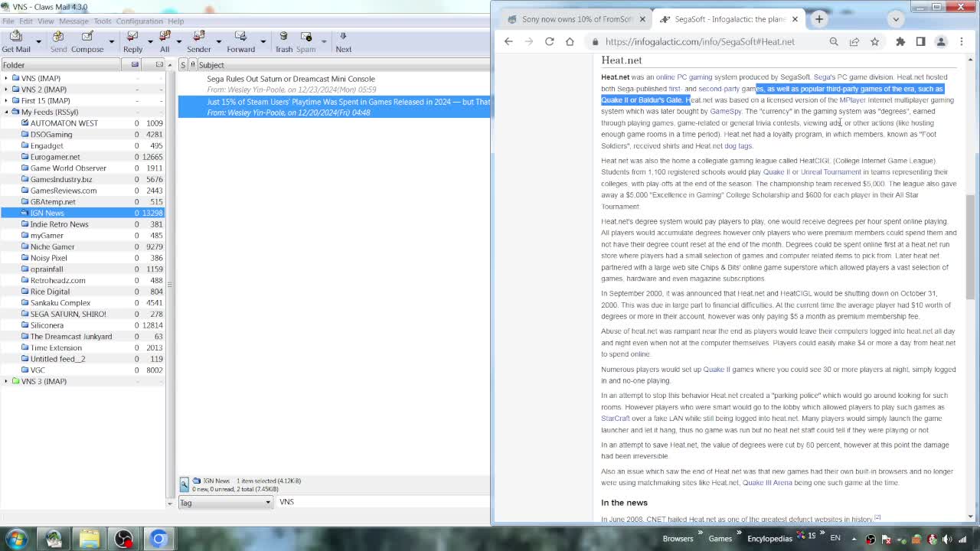Viewport: 980px width, 551px height.
Task: Switch to Sony now owns FromSoft tab
Action: (577, 19)
